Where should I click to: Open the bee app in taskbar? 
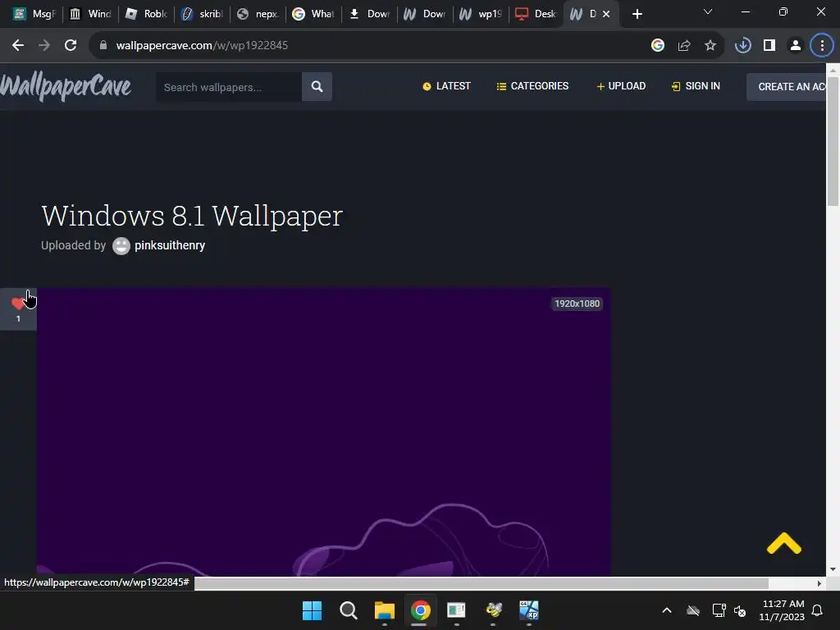point(493,610)
